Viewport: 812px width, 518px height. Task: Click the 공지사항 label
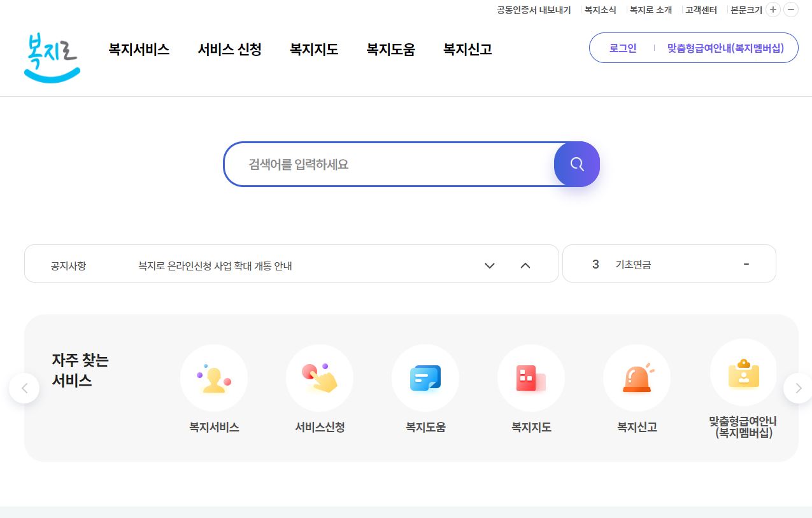click(x=68, y=265)
